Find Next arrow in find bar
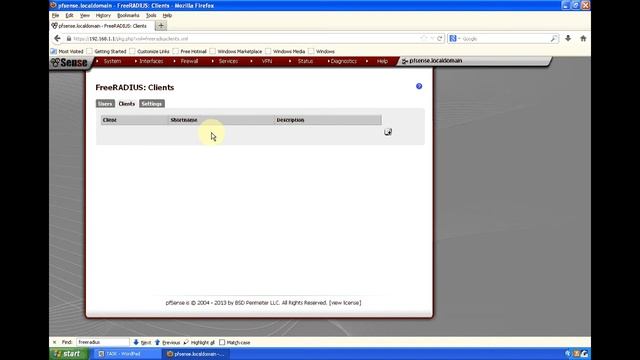Image resolution: width=640 pixels, height=360 pixels. click(x=142, y=342)
